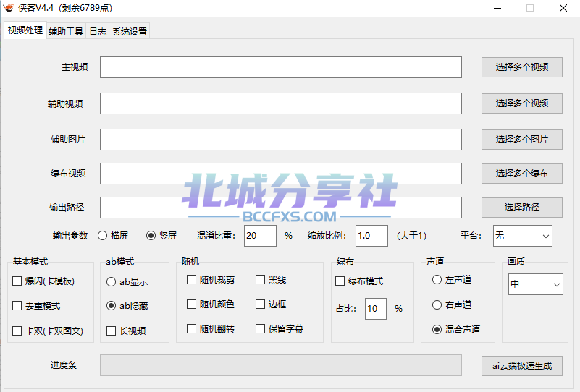
Task: Toggle the 保留字幕 checkbox
Action: [260, 329]
